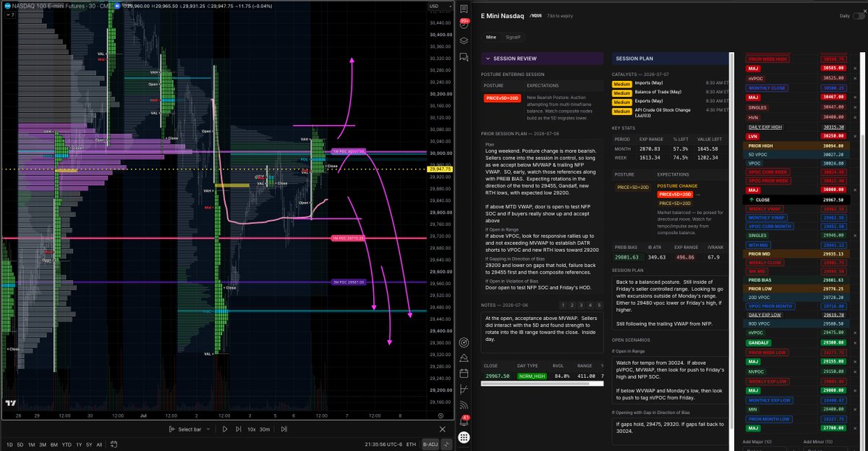This screenshot has height=451, width=868.
Task: Click the Select bar replay icon
Action: pos(172,429)
